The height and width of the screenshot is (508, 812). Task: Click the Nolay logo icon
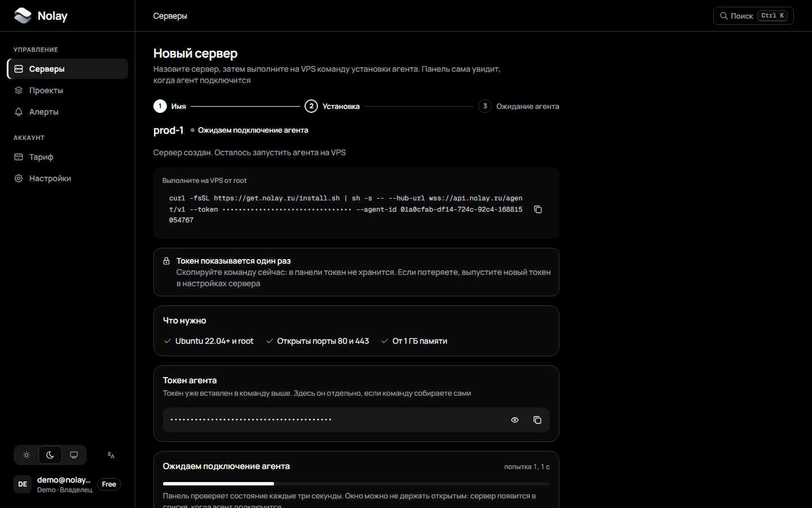point(23,16)
